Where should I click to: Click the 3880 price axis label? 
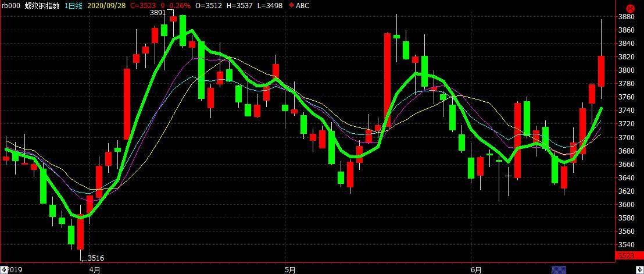tap(625, 17)
